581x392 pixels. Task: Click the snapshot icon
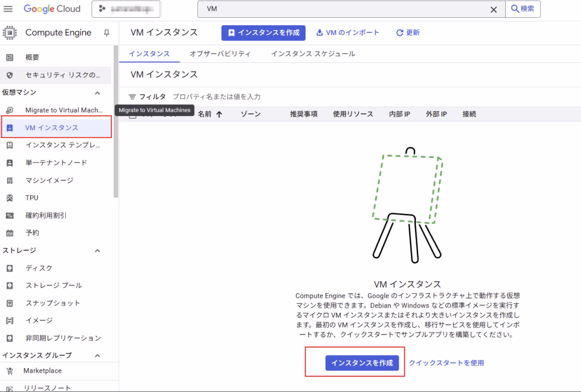(x=10, y=303)
